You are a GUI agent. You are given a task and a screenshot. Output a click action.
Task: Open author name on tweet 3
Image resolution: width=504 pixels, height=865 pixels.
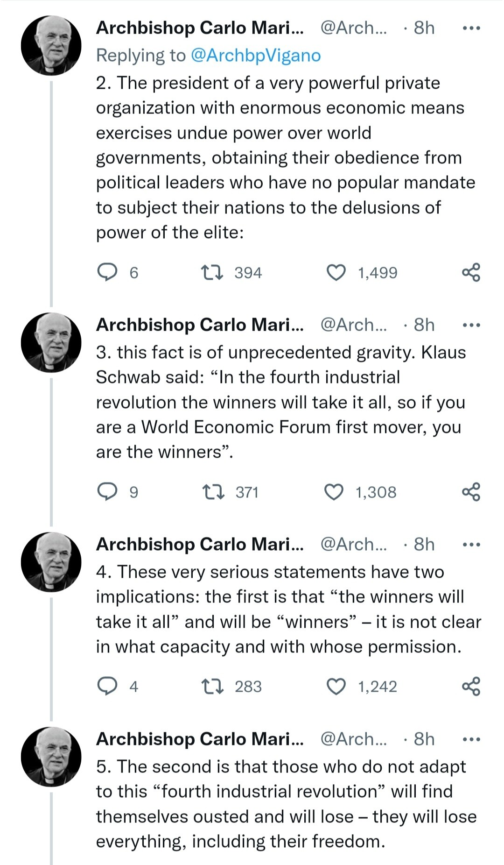(200, 325)
